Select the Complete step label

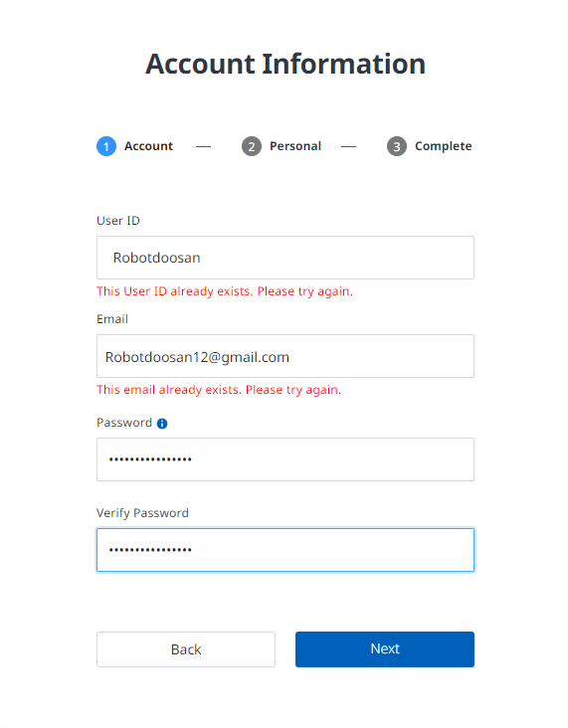coord(443,146)
